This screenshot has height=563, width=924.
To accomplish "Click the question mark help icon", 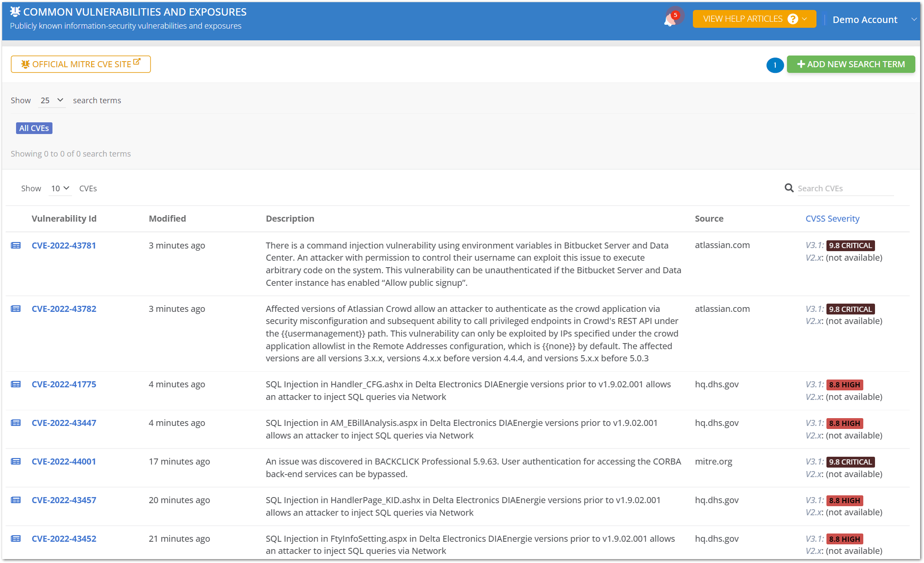I will click(x=793, y=19).
